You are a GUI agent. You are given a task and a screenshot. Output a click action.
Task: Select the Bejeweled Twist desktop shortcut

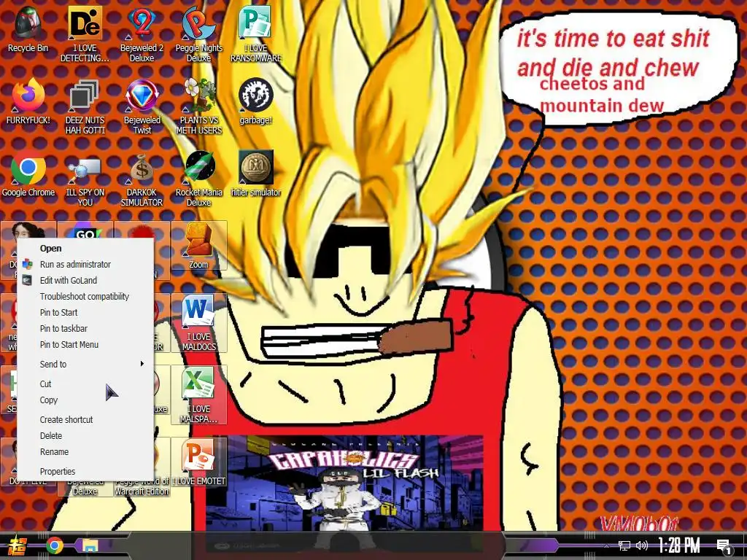(x=142, y=106)
